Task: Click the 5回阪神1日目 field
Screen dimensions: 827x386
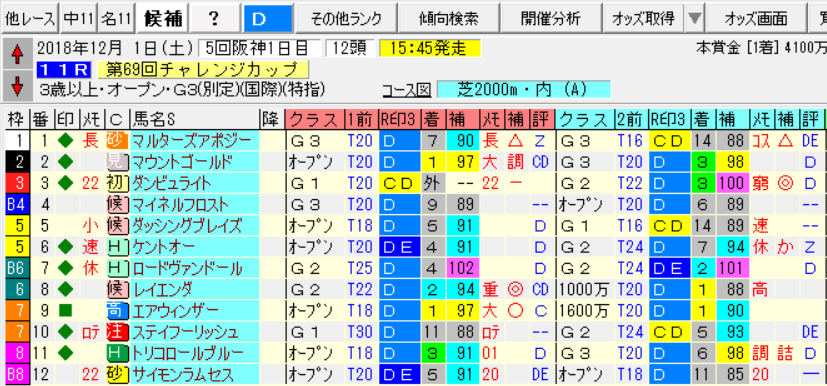Action: pyautogui.click(x=259, y=49)
